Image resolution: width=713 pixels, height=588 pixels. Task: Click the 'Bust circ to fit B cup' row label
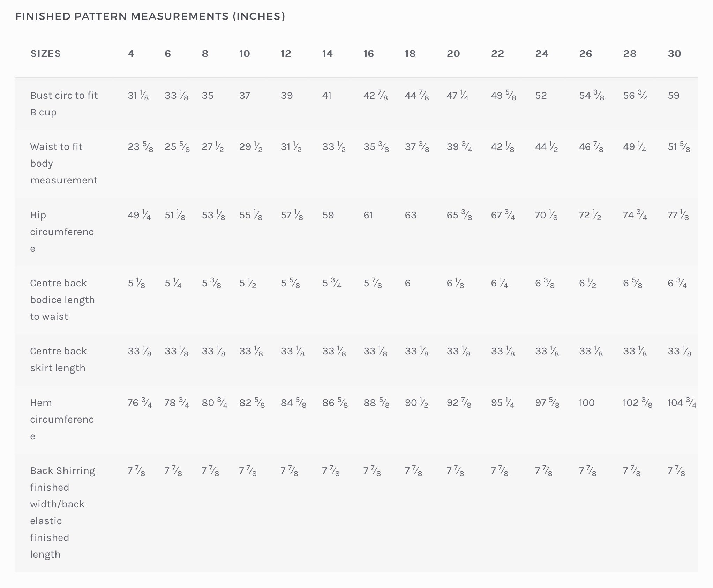pos(64,104)
